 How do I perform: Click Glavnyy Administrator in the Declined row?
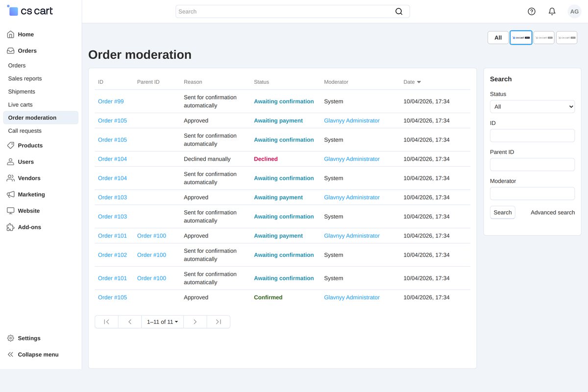pyautogui.click(x=352, y=159)
